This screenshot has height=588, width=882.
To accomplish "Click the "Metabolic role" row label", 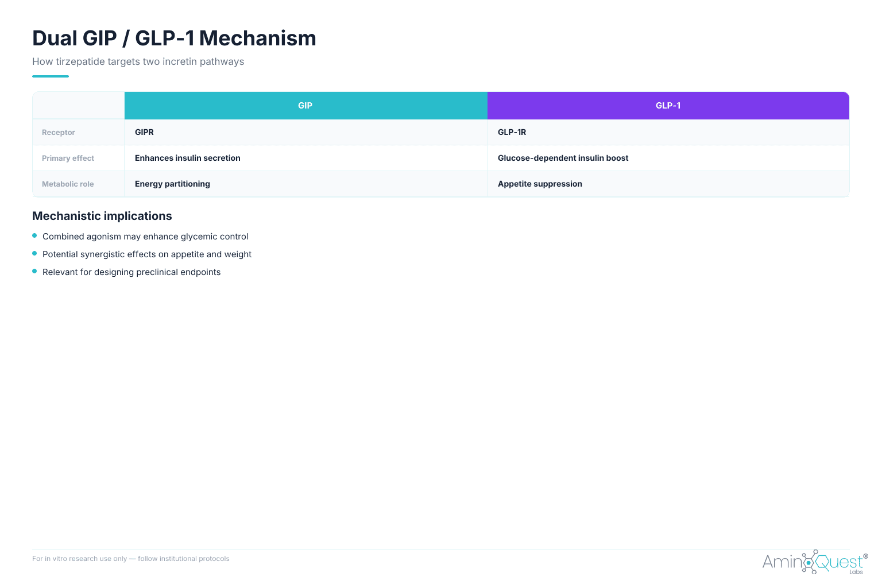I will point(68,184).
